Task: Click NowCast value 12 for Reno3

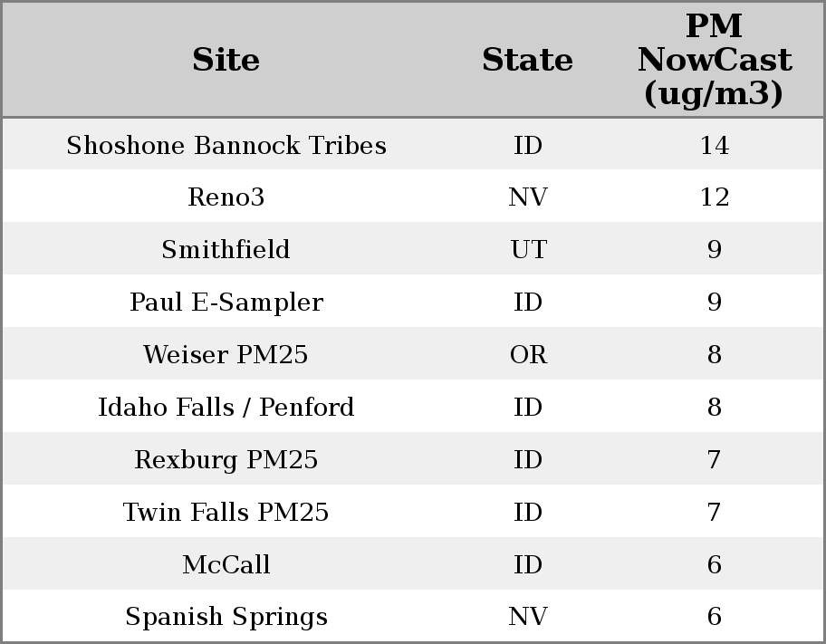Action: click(x=714, y=197)
